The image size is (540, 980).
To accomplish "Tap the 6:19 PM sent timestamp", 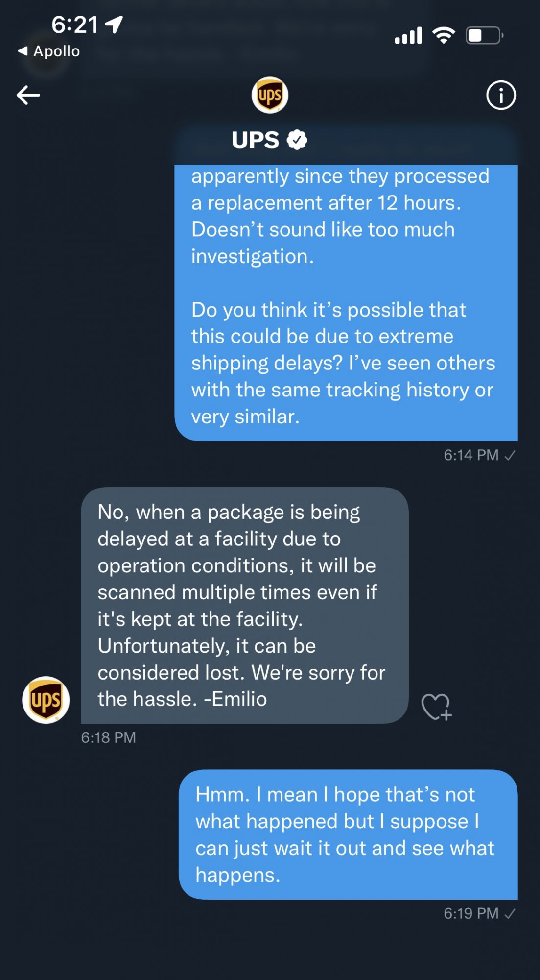I will (470, 913).
